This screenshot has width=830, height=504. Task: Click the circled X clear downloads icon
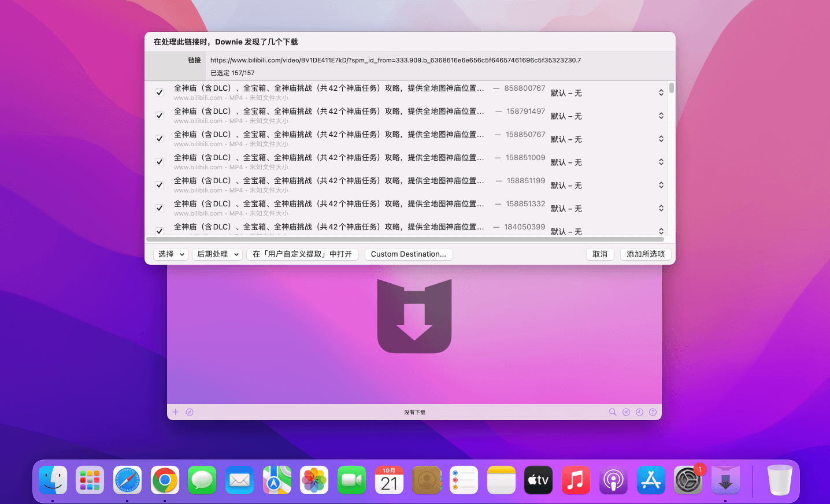pyautogui.click(x=626, y=412)
